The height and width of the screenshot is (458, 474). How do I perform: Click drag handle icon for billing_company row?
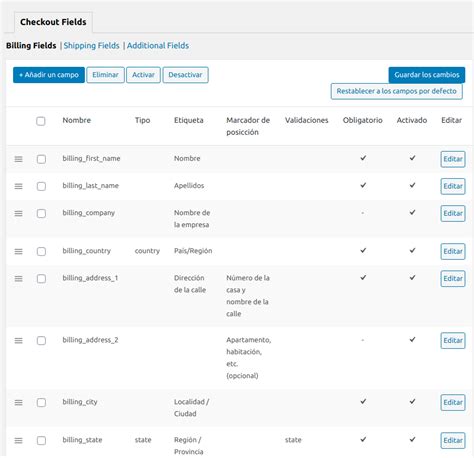tap(19, 213)
